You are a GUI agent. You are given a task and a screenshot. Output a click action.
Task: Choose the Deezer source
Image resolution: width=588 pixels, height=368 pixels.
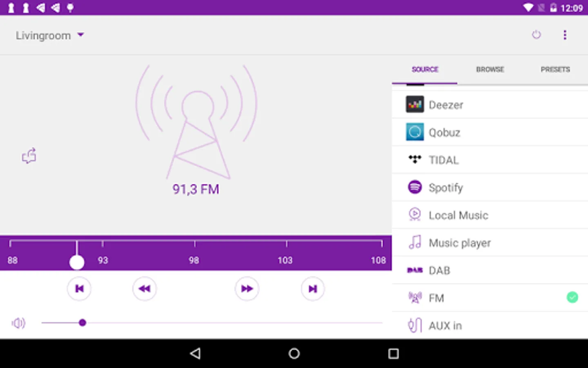click(490, 105)
